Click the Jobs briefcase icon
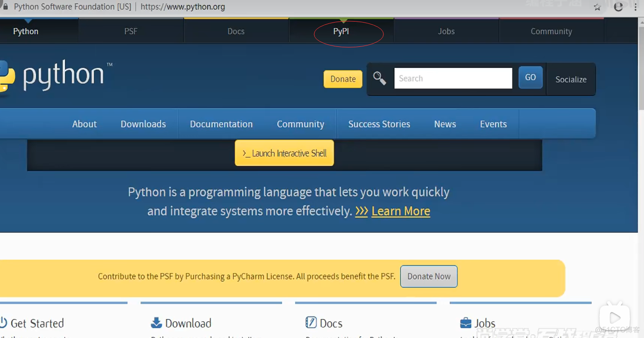Viewport: 644px width, 338px height. pyautogui.click(x=466, y=323)
